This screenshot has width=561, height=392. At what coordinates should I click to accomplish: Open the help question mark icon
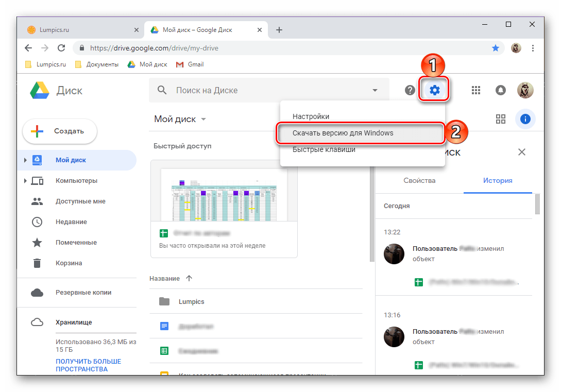click(410, 90)
